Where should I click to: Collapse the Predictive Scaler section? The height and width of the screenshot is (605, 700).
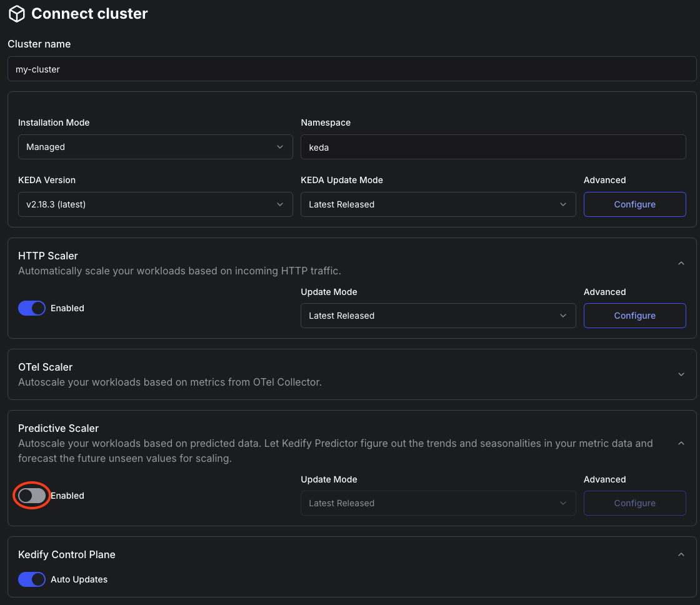click(681, 443)
